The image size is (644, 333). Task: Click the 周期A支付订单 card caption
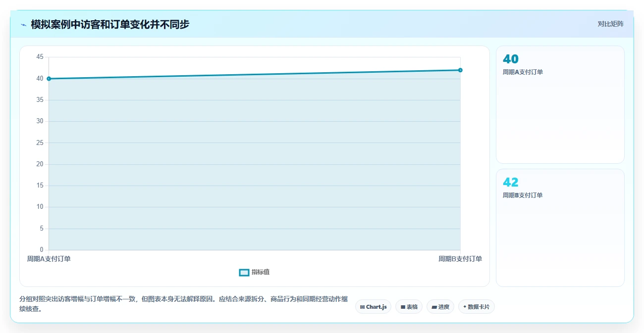pos(523,72)
